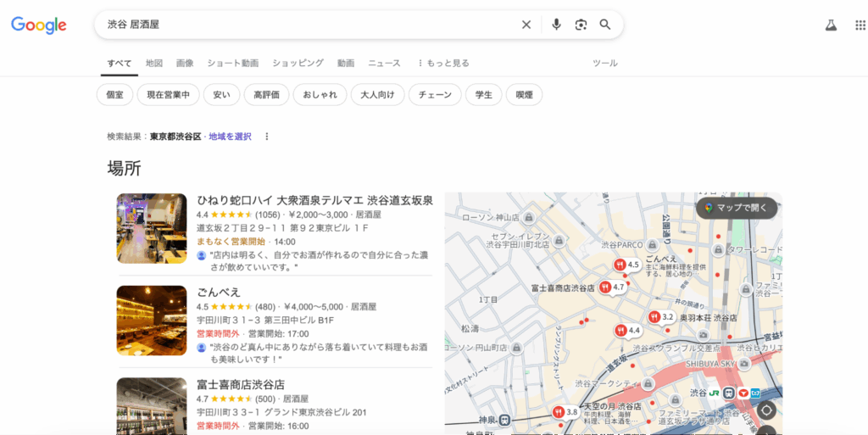This screenshot has height=435, width=868.
Task: Submit search with magnifying glass icon
Action: 605,25
